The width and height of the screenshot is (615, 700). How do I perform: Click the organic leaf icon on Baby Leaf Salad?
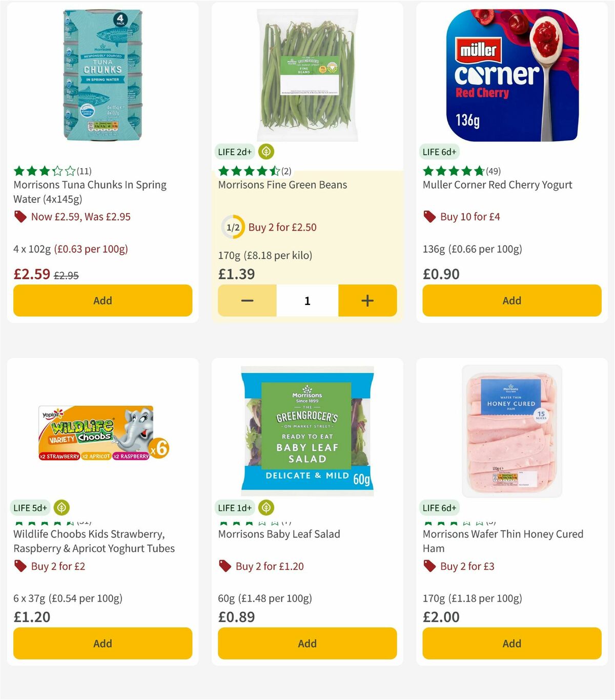click(x=266, y=507)
